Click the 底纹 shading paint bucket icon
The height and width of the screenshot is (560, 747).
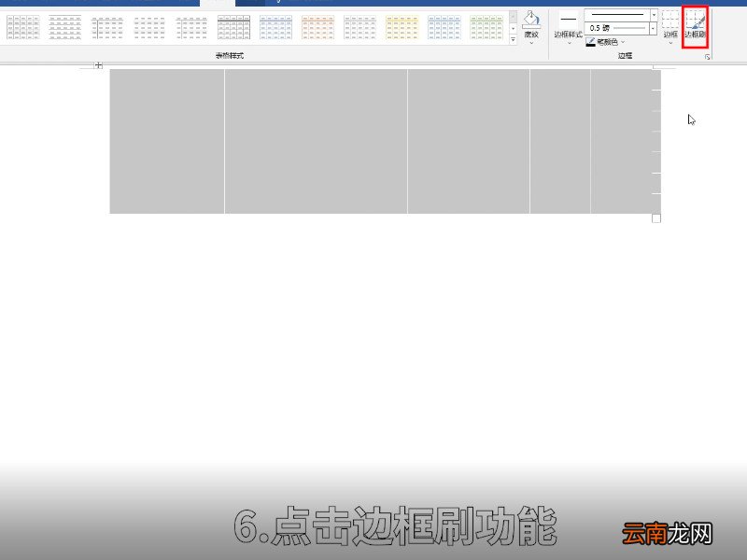531,21
